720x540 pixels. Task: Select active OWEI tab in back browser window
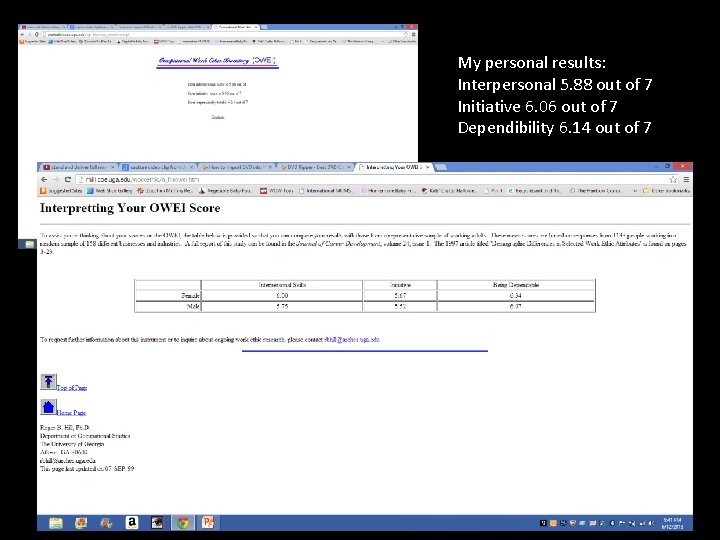pos(236,27)
